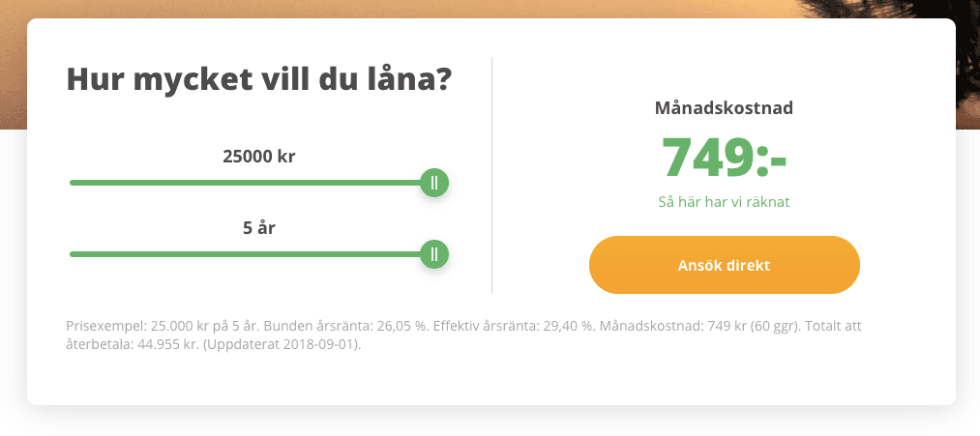Click the "Prisexempel: 25.000 kr på 5 år" text
The height and width of the screenshot is (436, 980).
pos(163,327)
